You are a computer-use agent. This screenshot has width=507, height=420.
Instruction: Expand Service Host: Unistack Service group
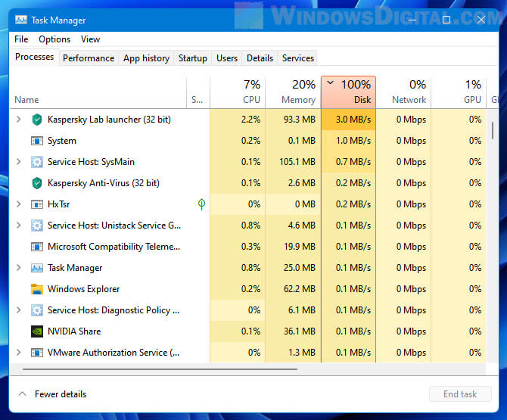tap(19, 225)
